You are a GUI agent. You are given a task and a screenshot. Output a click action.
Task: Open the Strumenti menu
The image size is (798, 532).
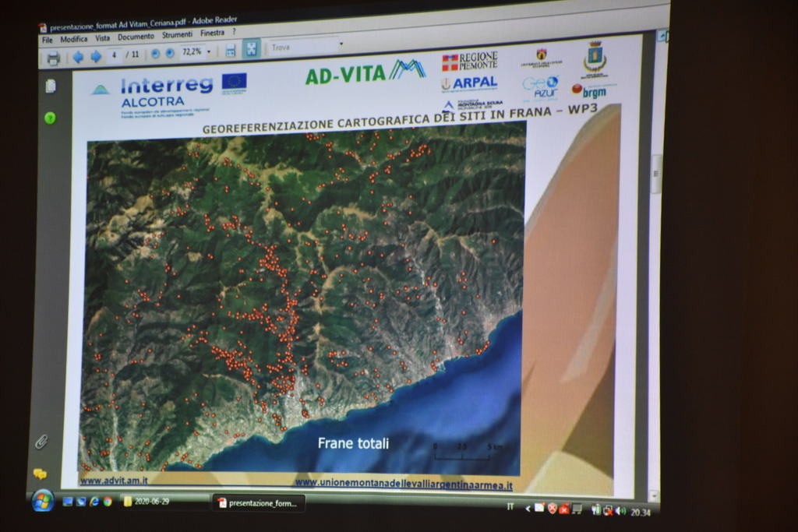click(x=177, y=35)
